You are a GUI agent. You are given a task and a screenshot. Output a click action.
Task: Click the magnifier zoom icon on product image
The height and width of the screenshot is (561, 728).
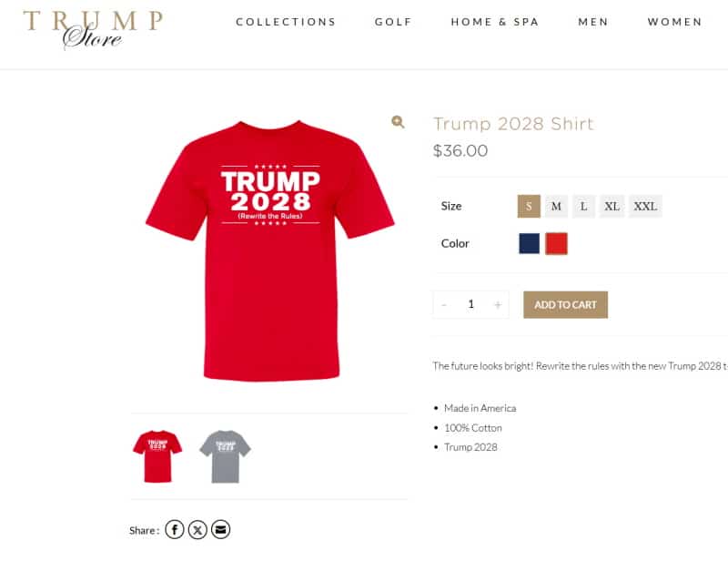pos(398,122)
